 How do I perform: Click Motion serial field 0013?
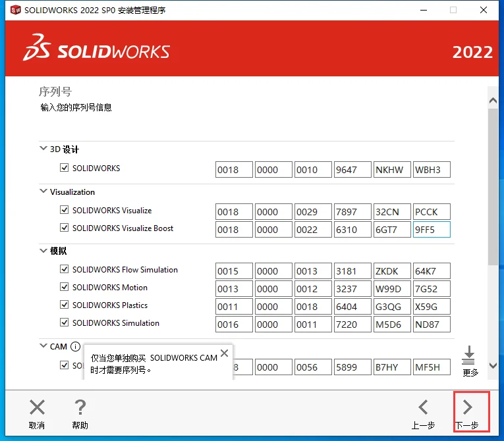tap(234, 289)
